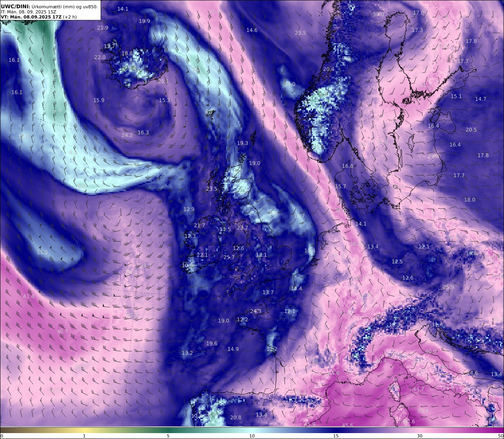Click the map value "16.3"
The image size is (504, 439).
[143, 133]
